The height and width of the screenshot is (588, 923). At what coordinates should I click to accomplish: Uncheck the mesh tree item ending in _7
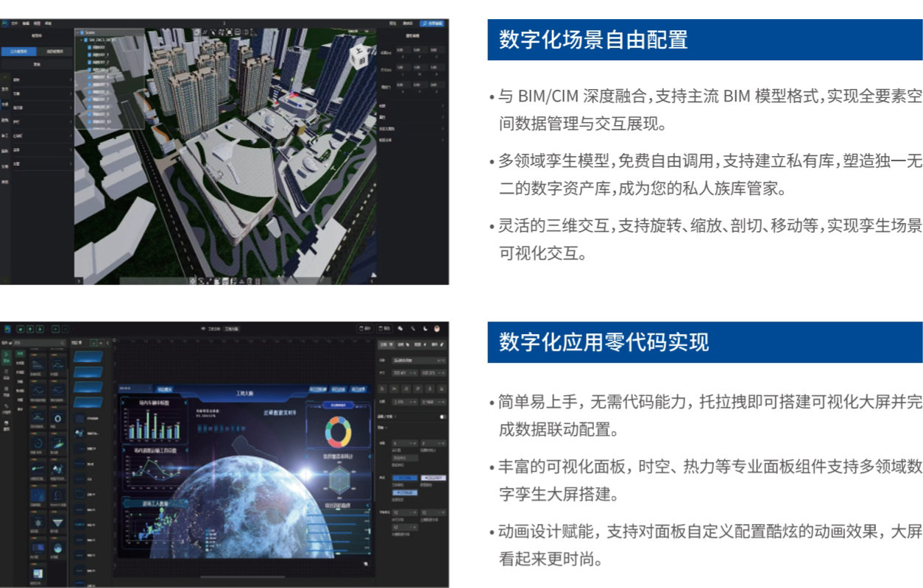[90, 99]
